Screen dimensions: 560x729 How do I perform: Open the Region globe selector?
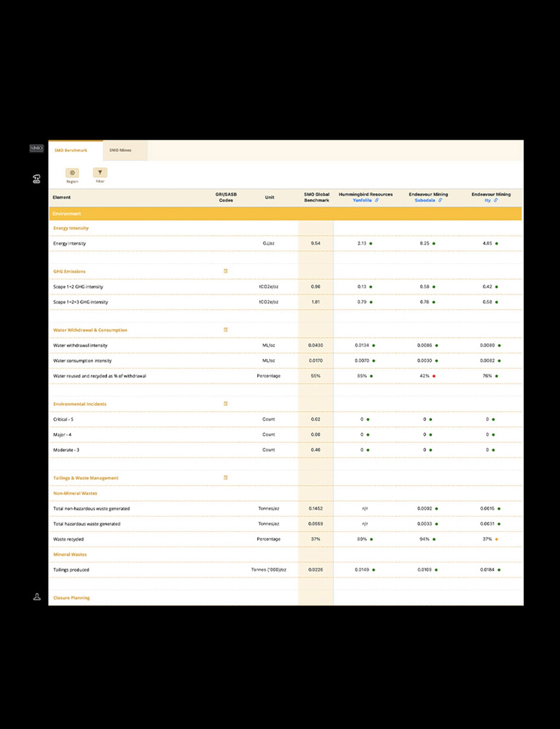[x=72, y=173]
